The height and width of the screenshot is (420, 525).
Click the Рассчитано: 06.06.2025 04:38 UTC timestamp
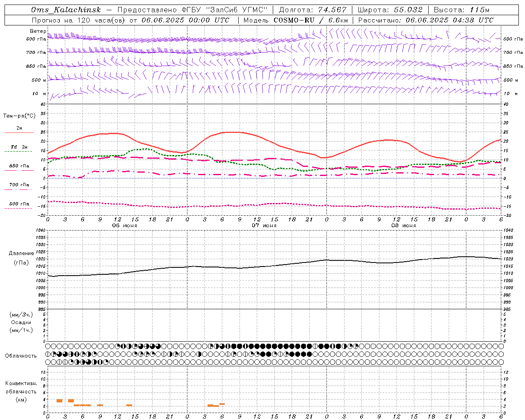click(x=426, y=20)
